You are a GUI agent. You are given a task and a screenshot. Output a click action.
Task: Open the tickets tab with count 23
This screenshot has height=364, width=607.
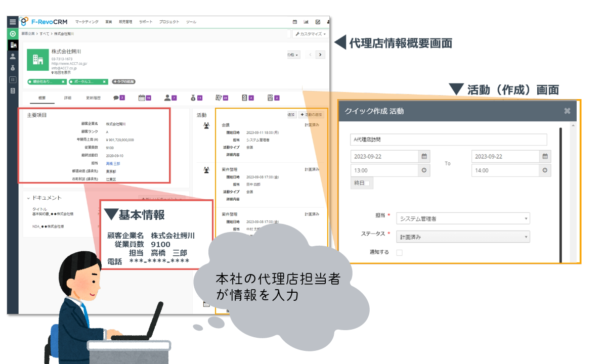tap(222, 98)
